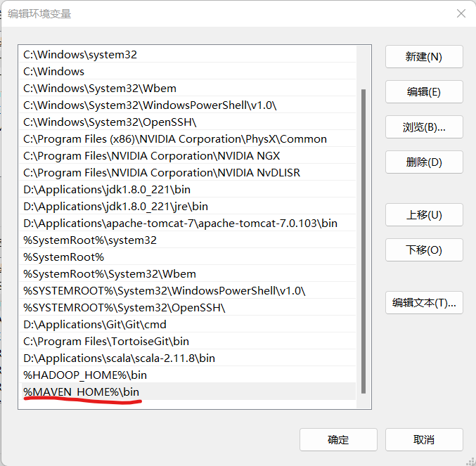Move entry up with 上移(U)
The image size is (476, 466).
coord(424,215)
